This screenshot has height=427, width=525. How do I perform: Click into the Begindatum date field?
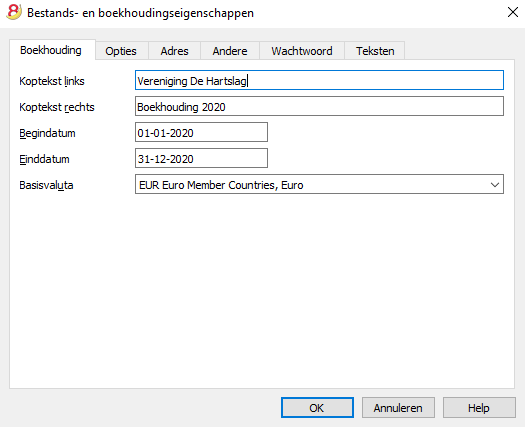[x=201, y=132]
